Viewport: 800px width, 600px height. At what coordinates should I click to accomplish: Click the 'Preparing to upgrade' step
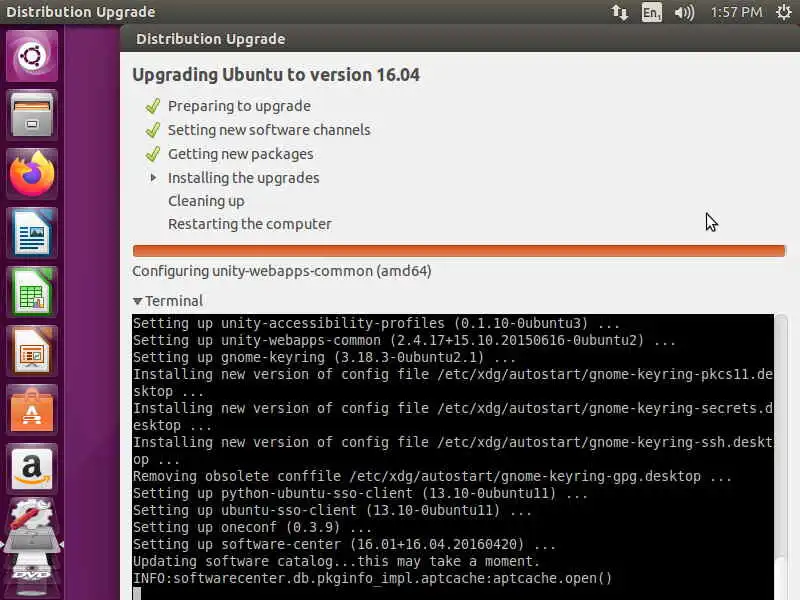tap(239, 106)
